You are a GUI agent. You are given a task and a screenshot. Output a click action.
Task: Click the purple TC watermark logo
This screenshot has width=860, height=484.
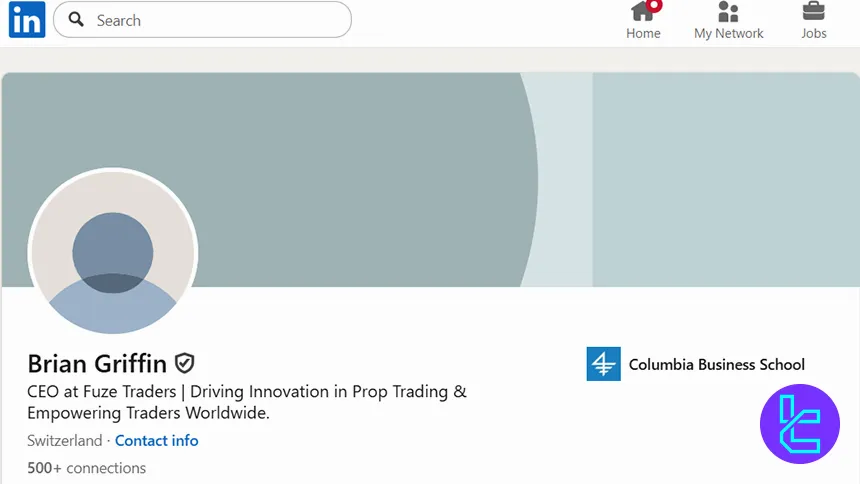[x=799, y=423]
